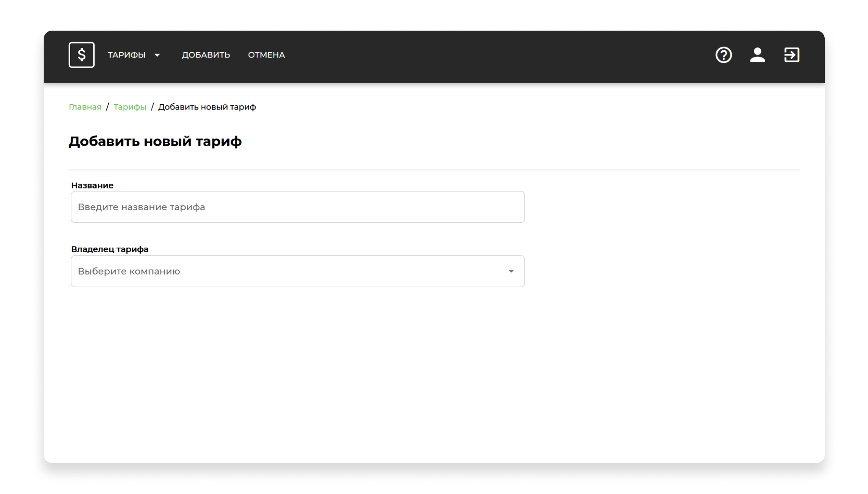Click the Название field label
The width and height of the screenshot is (868, 494).
pos(92,186)
